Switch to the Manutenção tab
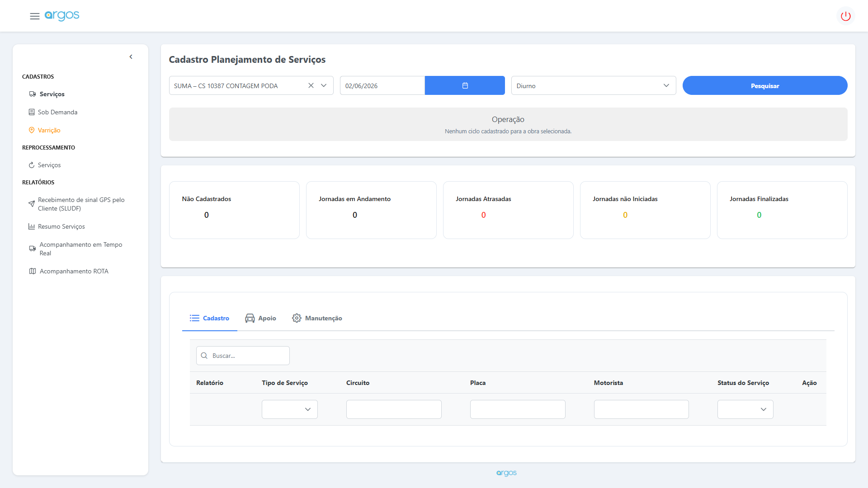The width and height of the screenshot is (868, 488). (317, 318)
